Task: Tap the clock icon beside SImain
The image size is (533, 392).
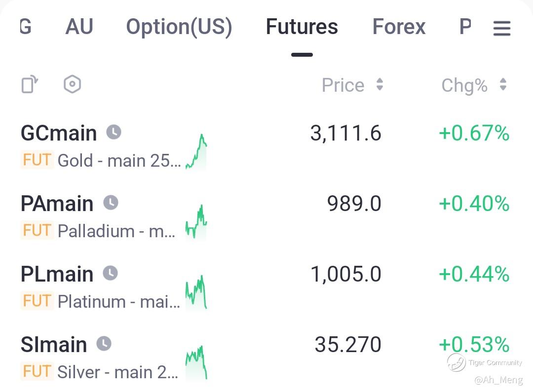Action: (104, 344)
